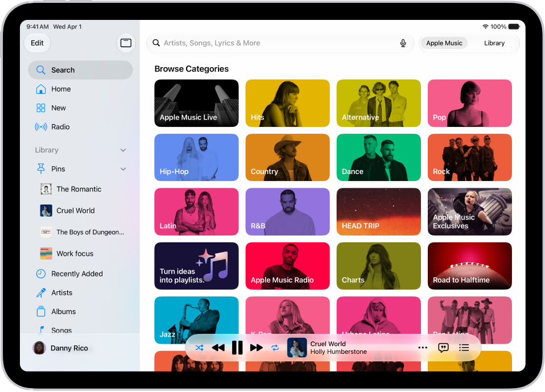Open Danny Rico profile avatar
This screenshot has width=545, height=392.
point(39,348)
